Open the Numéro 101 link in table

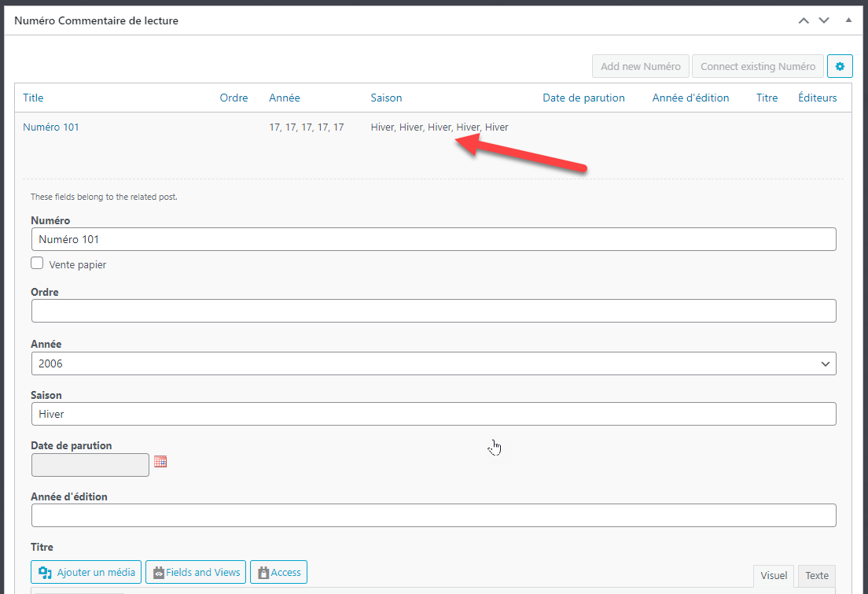point(51,127)
